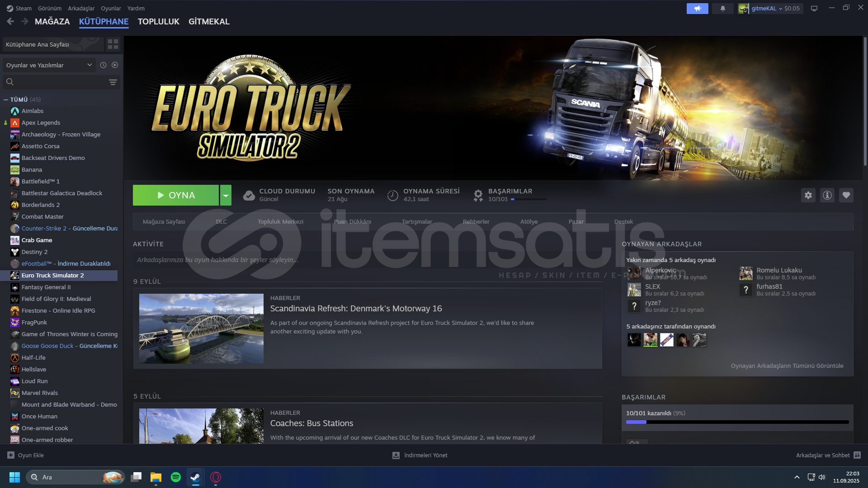This screenshot has width=868, height=488.
Task: Add Euro Truck Simulator 2 to favorites
Action: 846,195
